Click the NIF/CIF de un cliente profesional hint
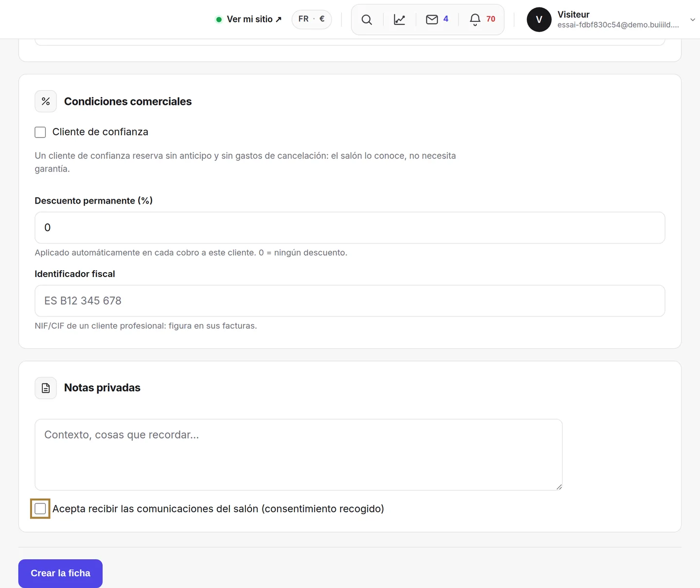This screenshot has width=700, height=588. (146, 326)
